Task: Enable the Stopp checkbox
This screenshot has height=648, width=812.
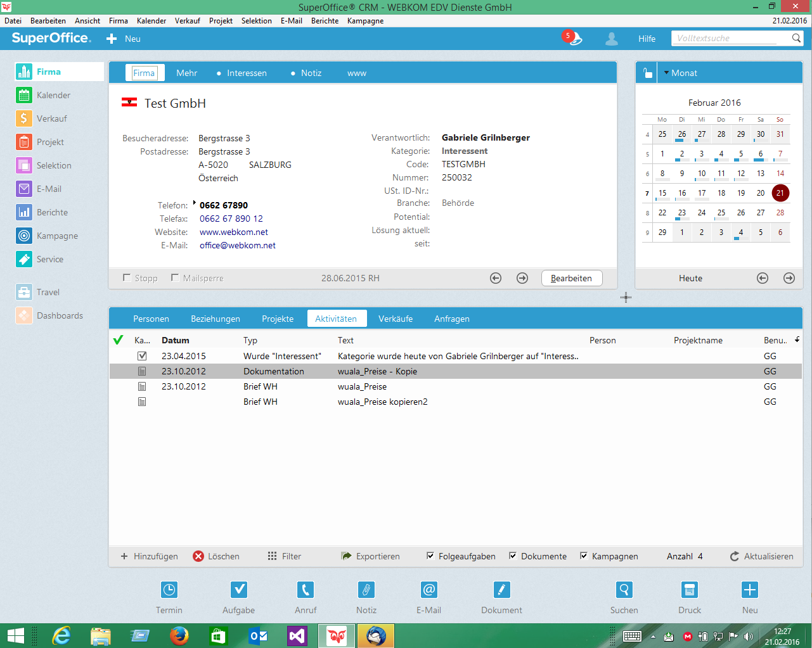Action: coord(127,277)
